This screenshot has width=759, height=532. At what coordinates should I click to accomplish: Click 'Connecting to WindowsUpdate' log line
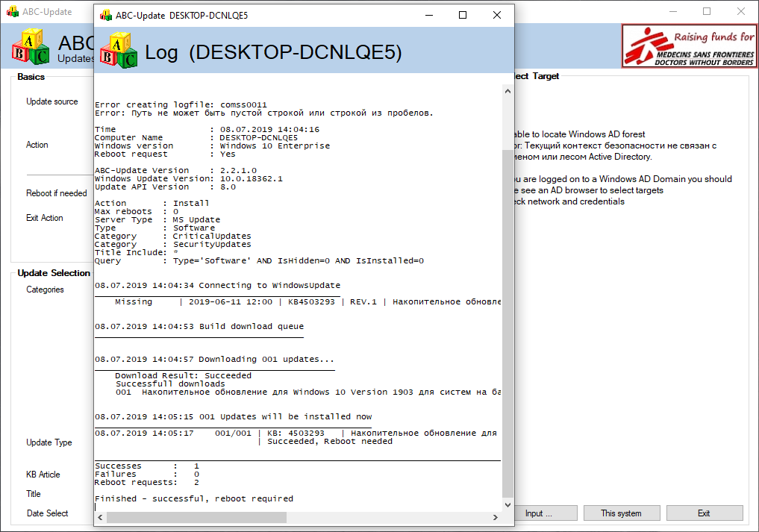tap(217, 286)
